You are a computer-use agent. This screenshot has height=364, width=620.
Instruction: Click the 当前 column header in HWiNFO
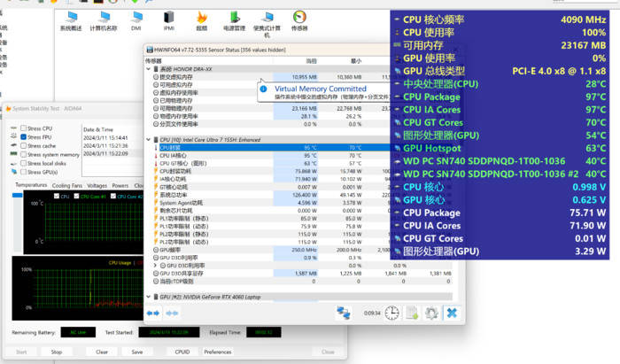[312, 61]
